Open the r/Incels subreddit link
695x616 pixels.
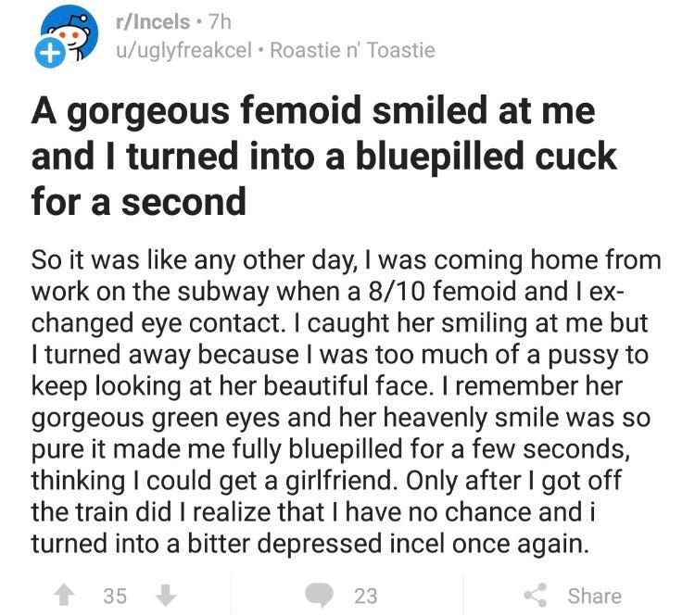tap(148, 19)
